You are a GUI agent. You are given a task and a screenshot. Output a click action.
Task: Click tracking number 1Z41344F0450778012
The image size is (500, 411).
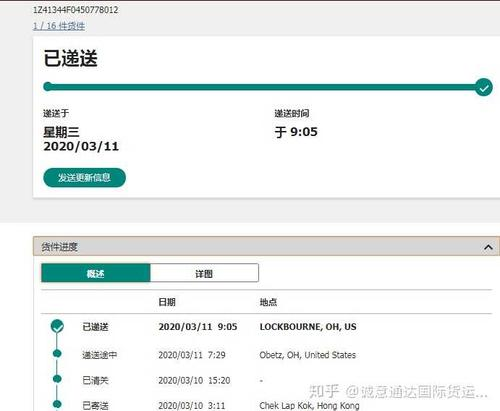(x=76, y=10)
